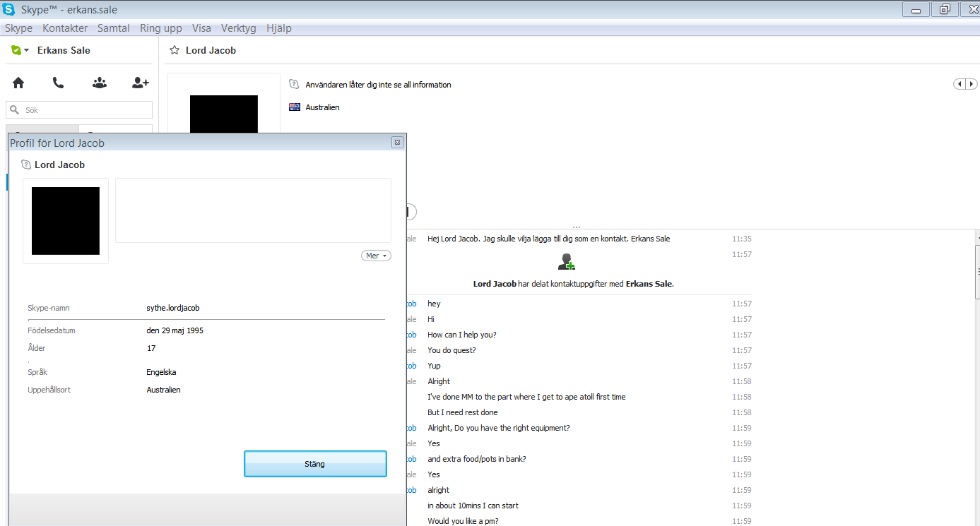Viewport: 980px width, 526px height.
Task: Click the left arrow of the header pager
Action: 960,84
